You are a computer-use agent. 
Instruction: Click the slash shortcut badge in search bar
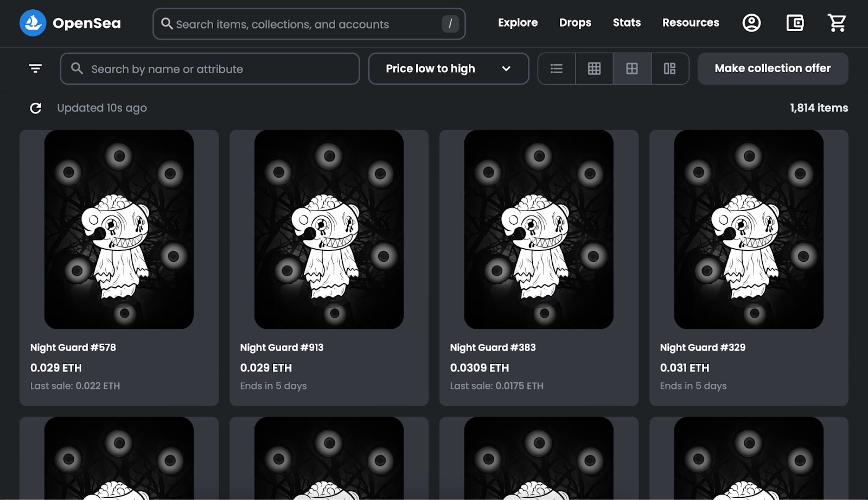pos(450,24)
